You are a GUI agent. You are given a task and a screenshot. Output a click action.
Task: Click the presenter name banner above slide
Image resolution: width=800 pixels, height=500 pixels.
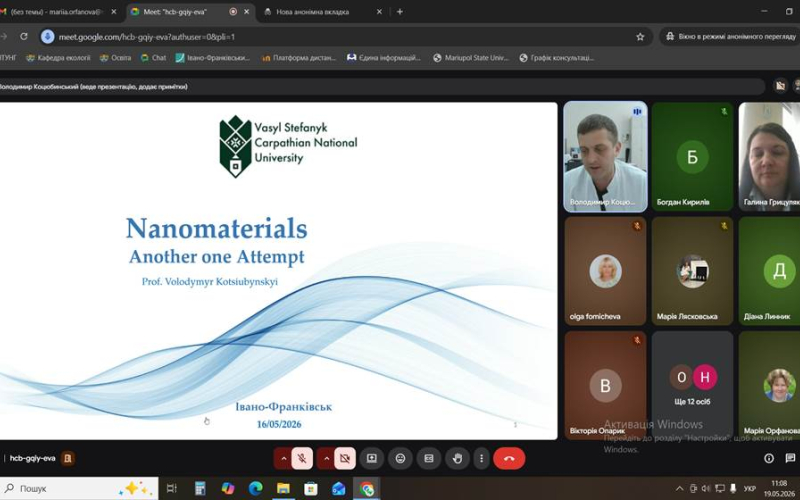click(x=382, y=87)
